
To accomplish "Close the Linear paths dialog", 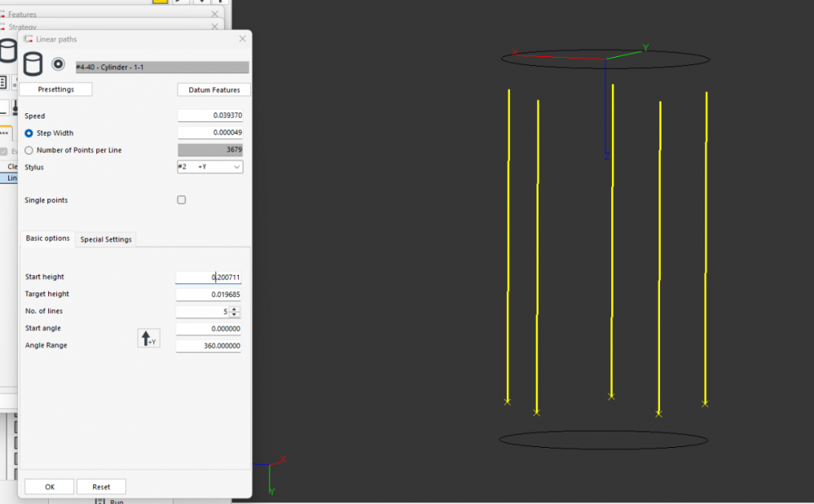I will point(243,39).
